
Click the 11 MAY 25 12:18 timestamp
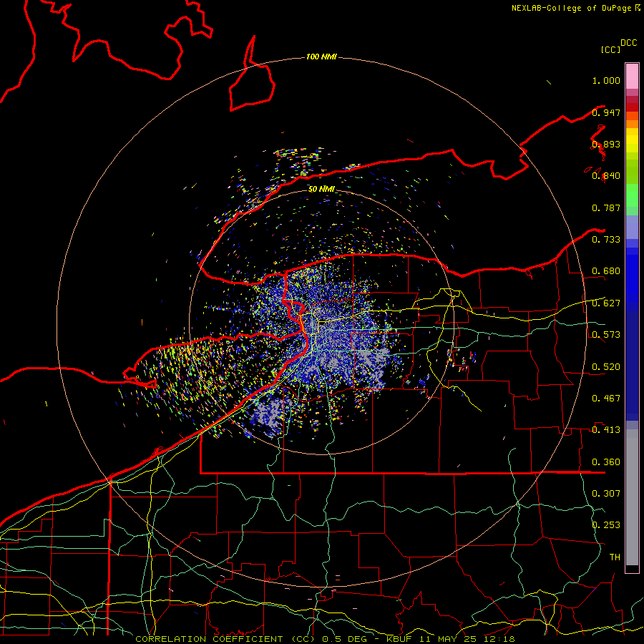pos(467,639)
